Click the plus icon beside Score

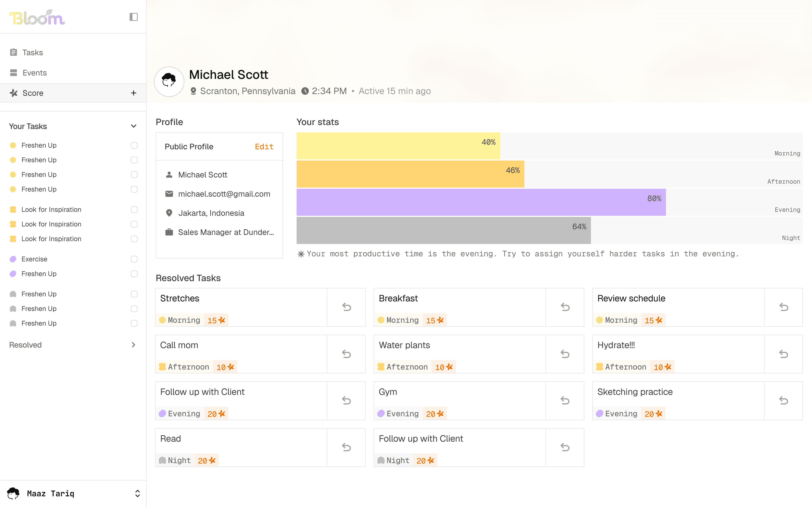coord(134,93)
